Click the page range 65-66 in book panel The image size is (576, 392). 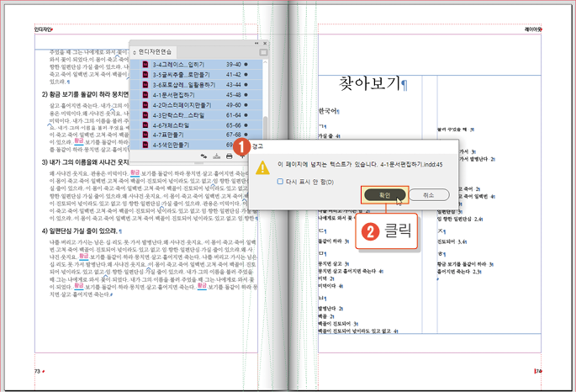point(234,125)
